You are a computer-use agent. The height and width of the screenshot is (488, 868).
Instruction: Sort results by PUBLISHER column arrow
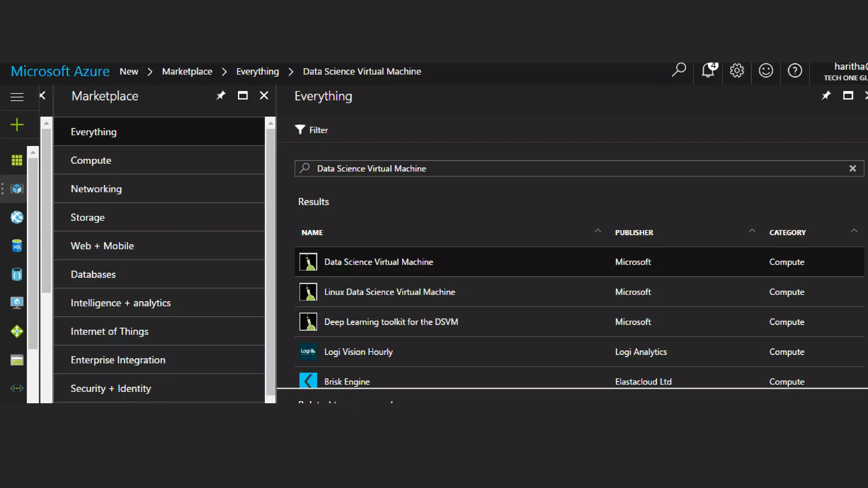tap(752, 231)
